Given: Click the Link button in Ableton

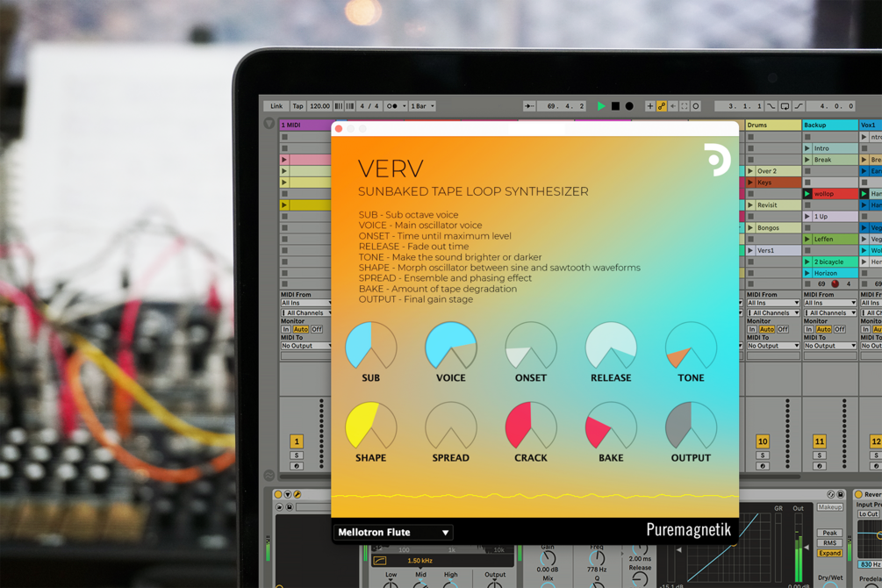Looking at the screenshot, I should coord(276,106).
